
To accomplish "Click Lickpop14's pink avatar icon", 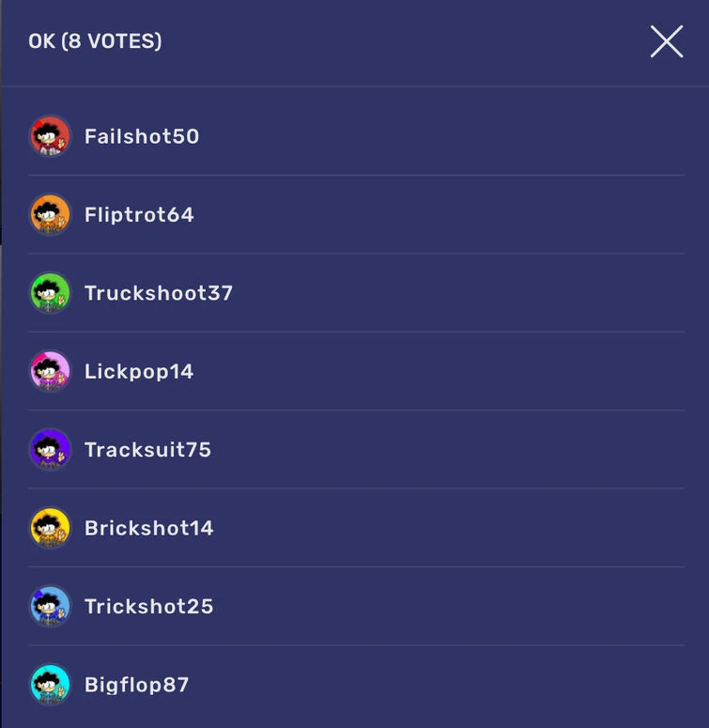I will pyautogui.click(x=50, y=371).
